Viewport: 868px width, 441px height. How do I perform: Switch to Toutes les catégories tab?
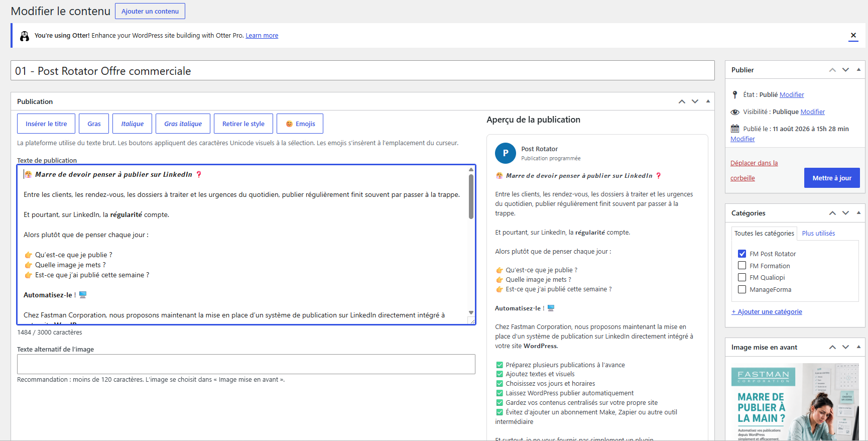point(764,233)
